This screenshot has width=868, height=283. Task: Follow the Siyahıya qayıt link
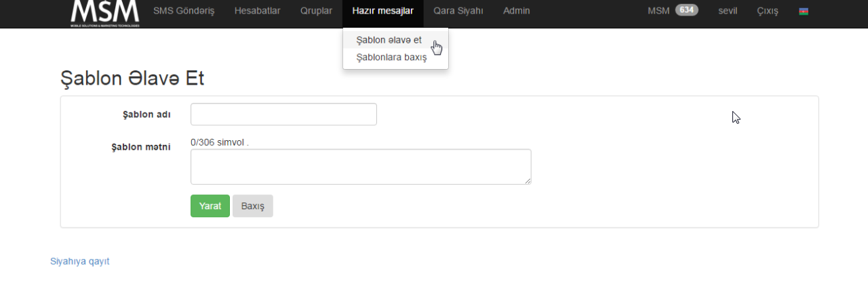click(80, 261)
